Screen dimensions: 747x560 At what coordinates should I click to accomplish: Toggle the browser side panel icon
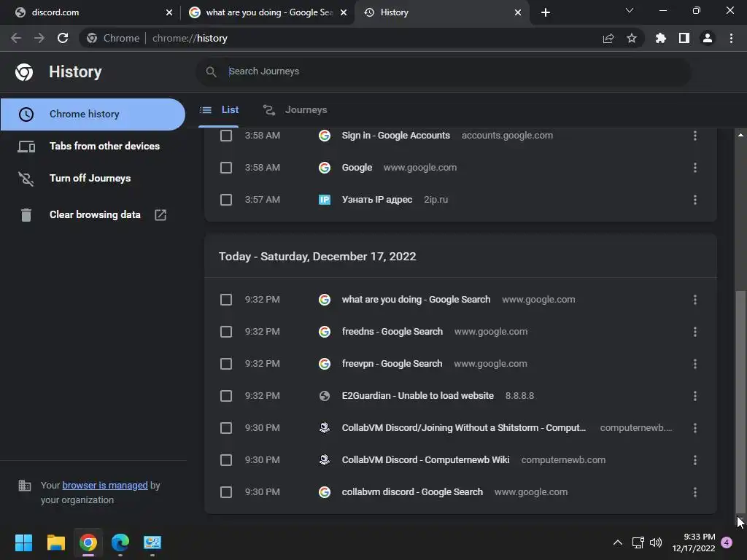[684, 38]
